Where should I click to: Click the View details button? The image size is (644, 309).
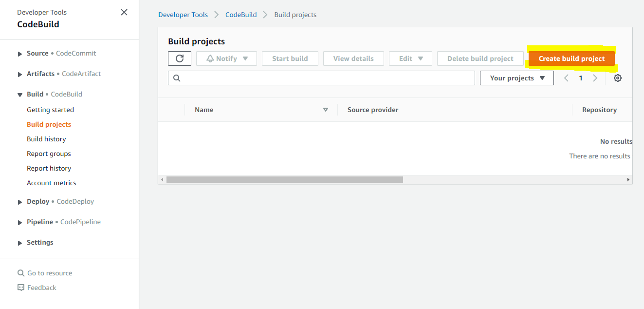(x=353, y=58)
